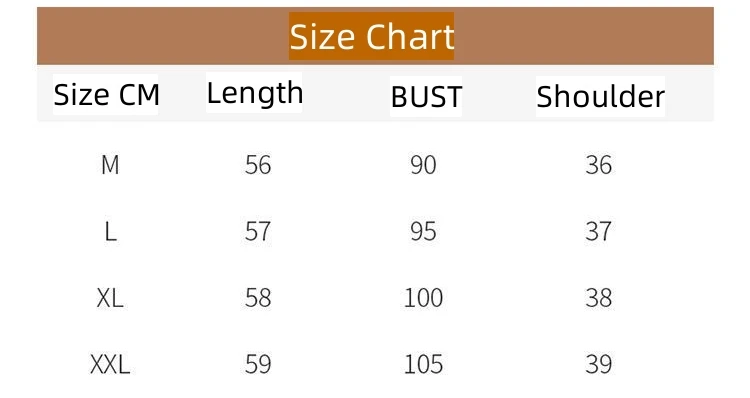750x398 pixels.
Task: Click length value 56 for size M
Action: pos(258,165)
